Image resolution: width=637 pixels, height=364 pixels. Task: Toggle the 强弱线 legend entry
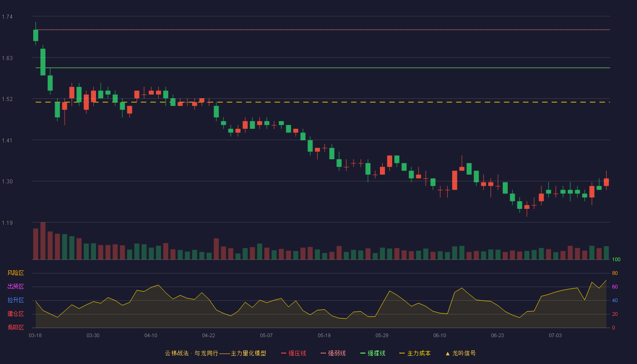(x=333, y=353)
